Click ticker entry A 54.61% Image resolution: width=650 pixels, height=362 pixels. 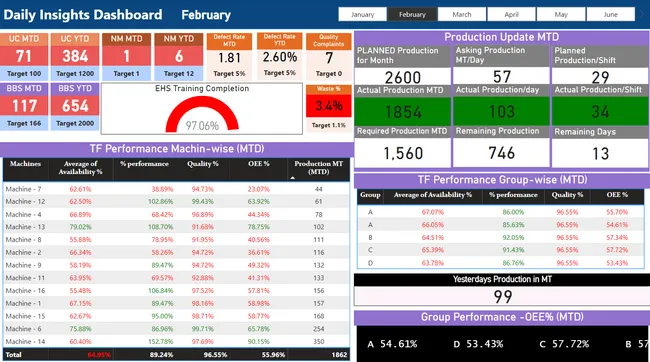[x=392, y=344]
